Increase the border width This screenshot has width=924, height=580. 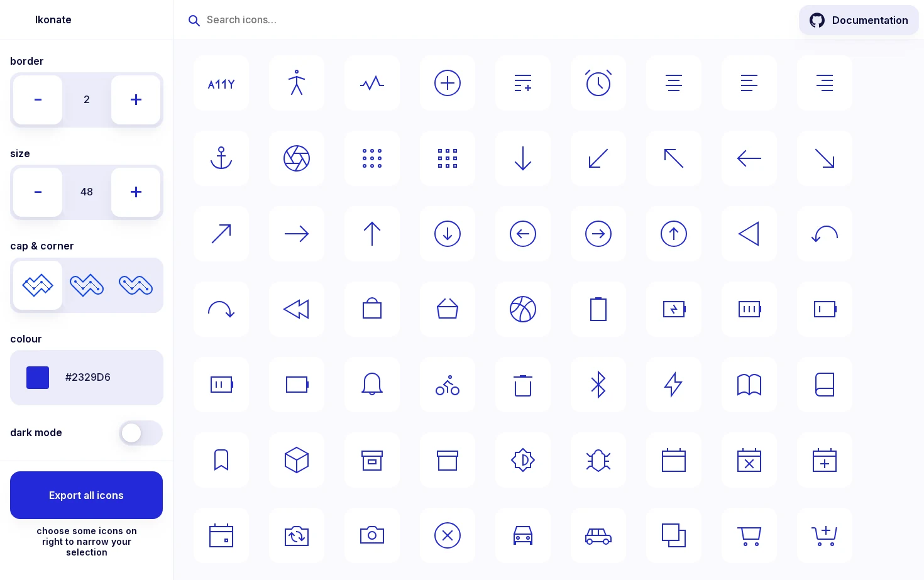[136, 100]
